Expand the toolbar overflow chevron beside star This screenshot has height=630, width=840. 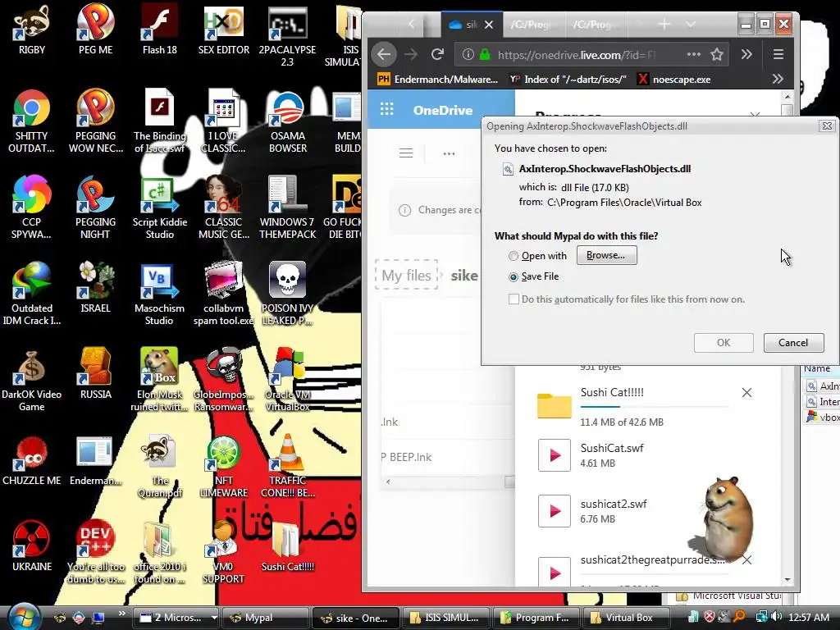point(746,54)
